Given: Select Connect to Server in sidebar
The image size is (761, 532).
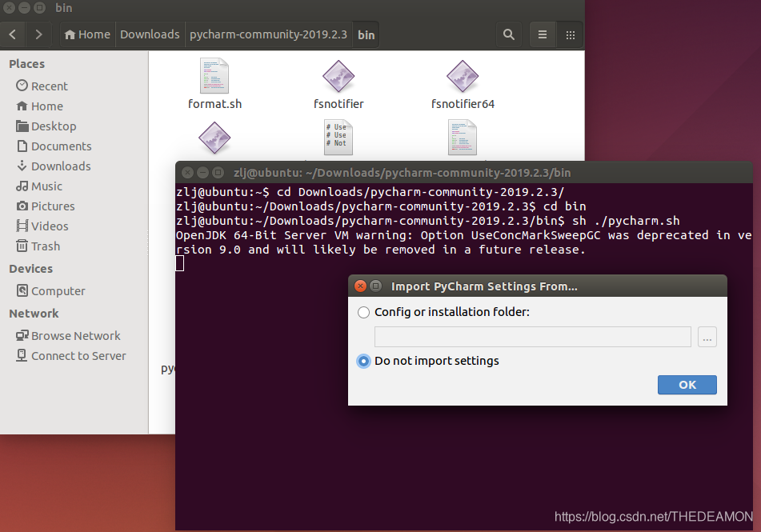Looking at the screenshot, I should 71,356.
